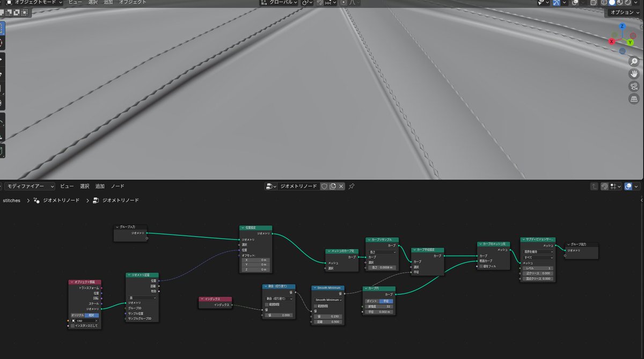This screenshot has height=359, width=644.
Task: Select the Move tool in the toolbar
Action: point(2,58)
